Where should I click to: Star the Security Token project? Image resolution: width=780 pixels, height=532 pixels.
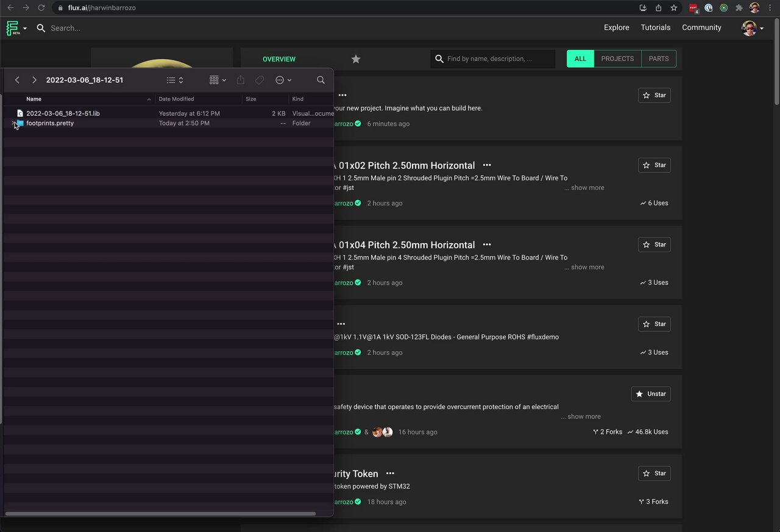pos(654,473)
